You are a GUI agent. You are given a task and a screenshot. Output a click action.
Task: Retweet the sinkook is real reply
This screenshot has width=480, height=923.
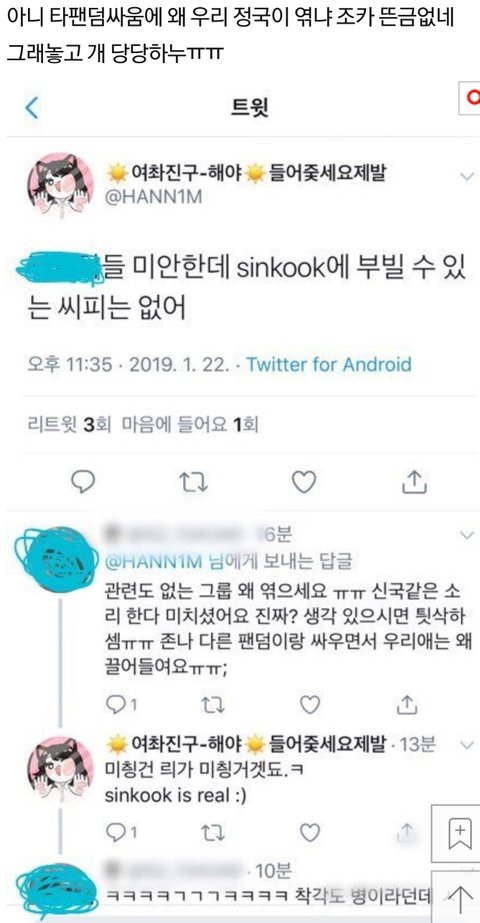pos(208,831)
